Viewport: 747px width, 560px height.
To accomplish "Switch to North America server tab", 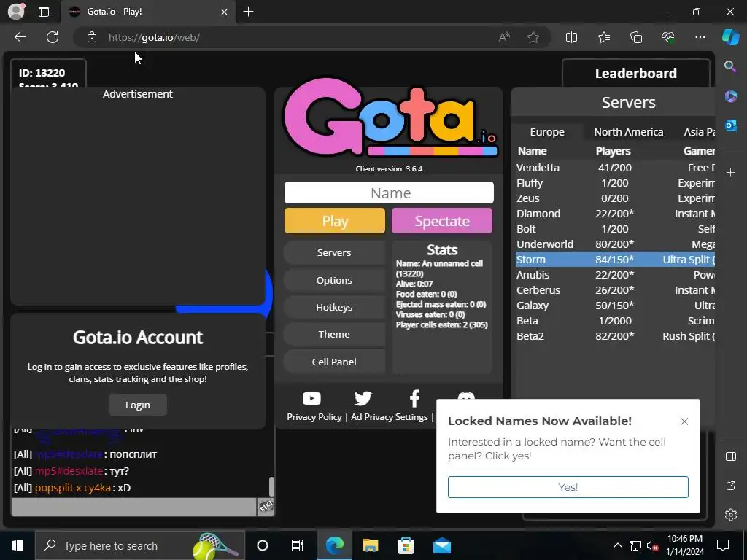I will click(x=628, y=132).
